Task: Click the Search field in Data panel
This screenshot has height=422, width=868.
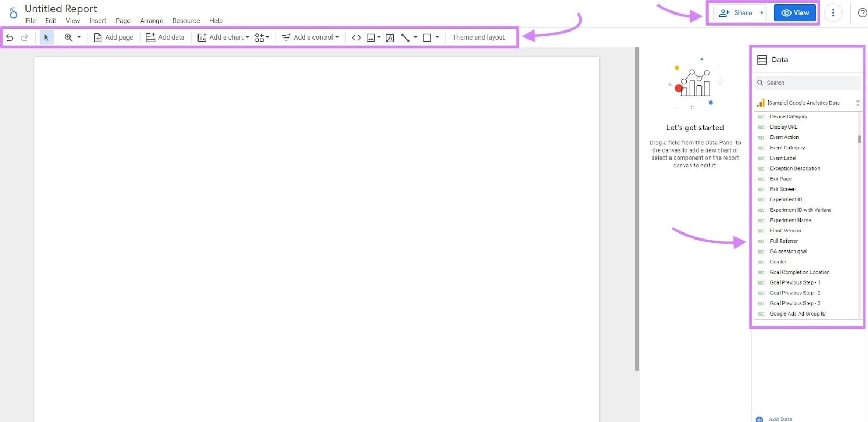Action: (x=807, y=83)
